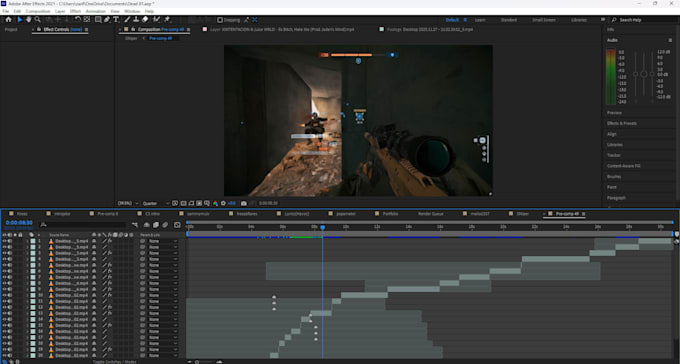Viewport: 680px width, 364px height.
Task: Open the Window menu
Action: click(132, 11)
